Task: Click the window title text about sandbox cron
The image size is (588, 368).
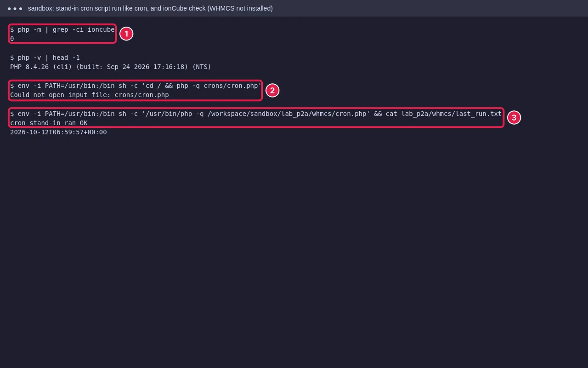Action: coord(150,8)
